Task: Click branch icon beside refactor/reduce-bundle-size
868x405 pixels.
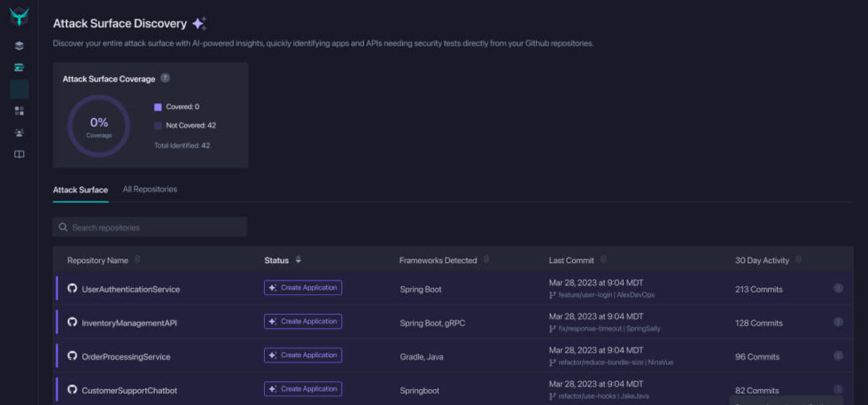Action: (552, 362)
